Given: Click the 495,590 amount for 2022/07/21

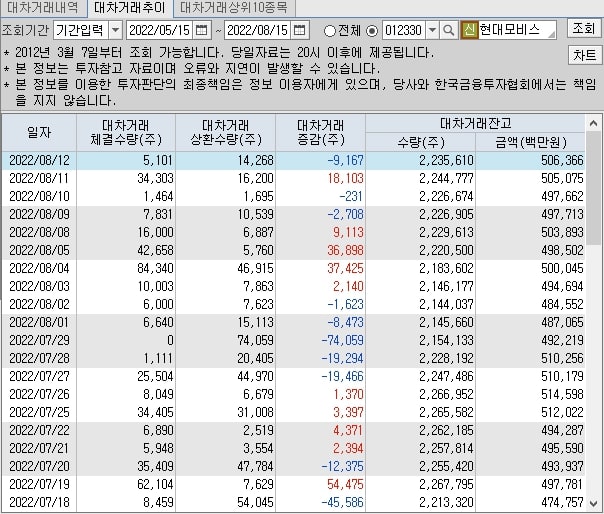Looking at the screenshot, I should pyautogui.click(x=562, y=448).
